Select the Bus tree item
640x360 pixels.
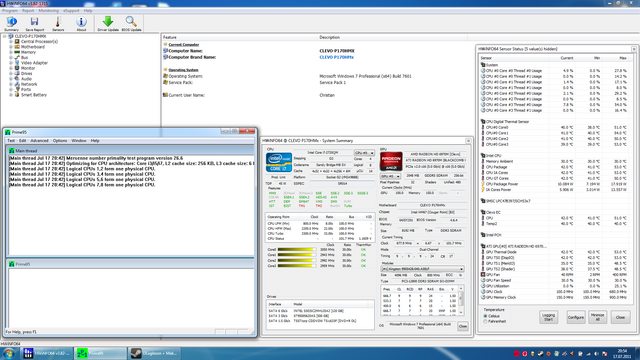tap(24, 58)
